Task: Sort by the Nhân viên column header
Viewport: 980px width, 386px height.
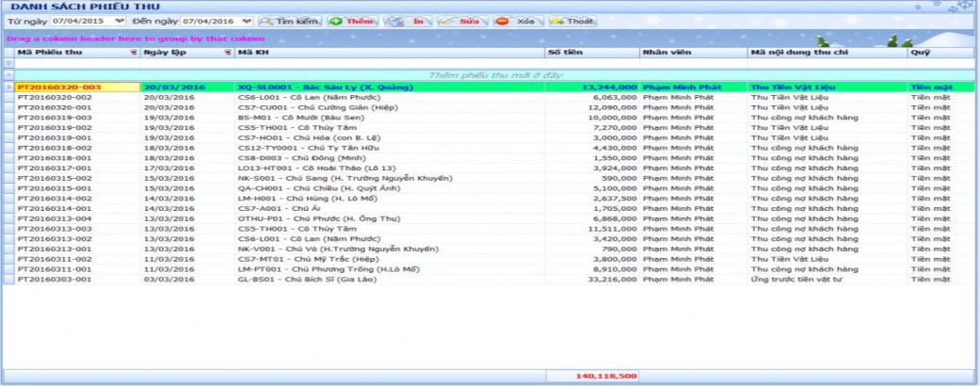Action: (693, 53)
